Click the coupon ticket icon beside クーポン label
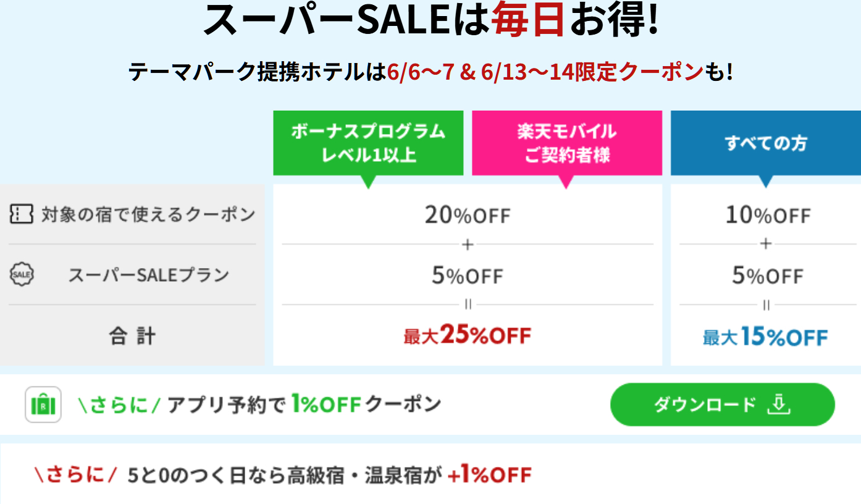Image resolution: width=861 pixels, height=504 pixels. point(20,213)
